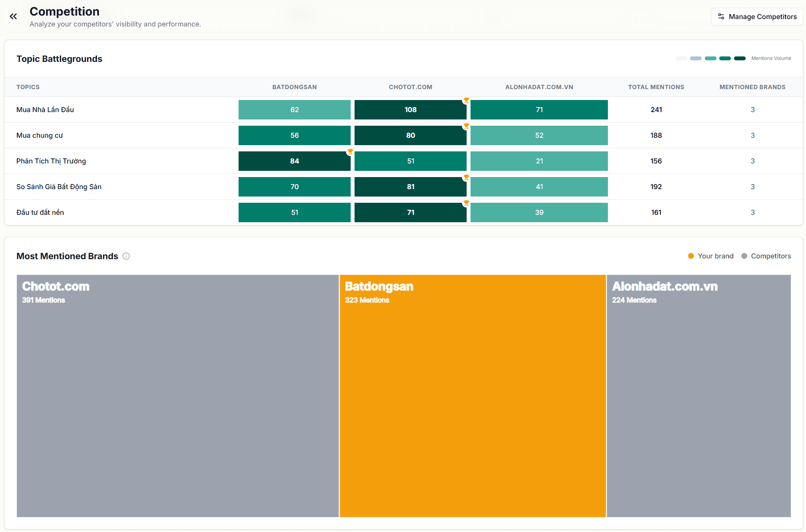This screenshot has height=532, width=806.
Task: Click Batdongsan cell showing 84 mentions
Action: click(294, 161)
